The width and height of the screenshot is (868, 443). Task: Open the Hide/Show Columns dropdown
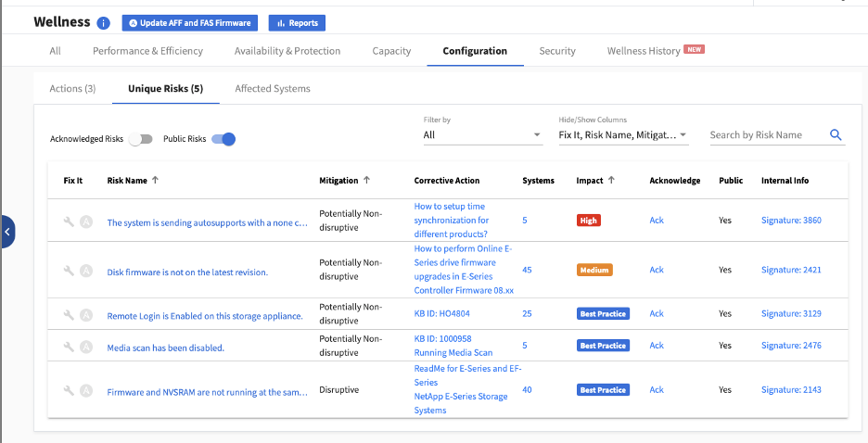(622, 135)
